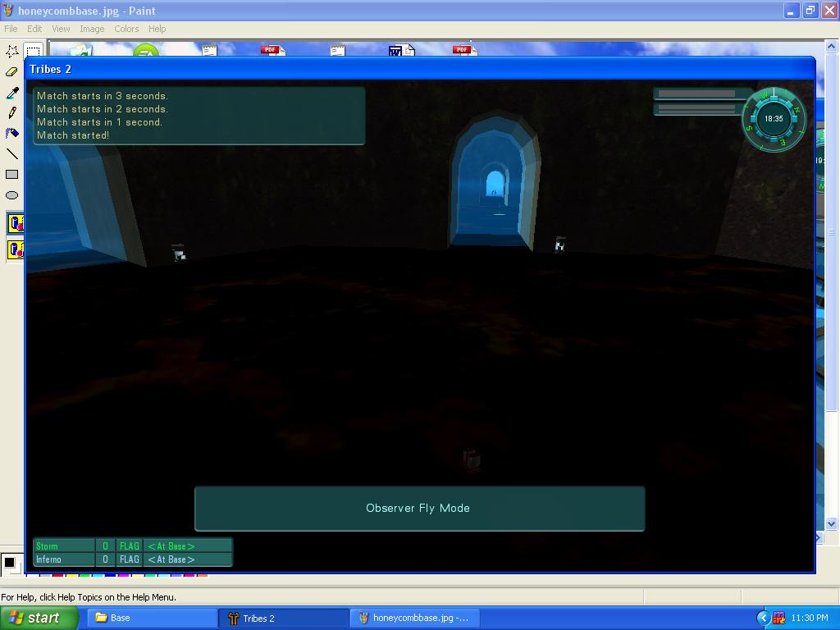Click the '<At Base>' flag status for Storm
The image size is (840, 630).
[171, 546]
